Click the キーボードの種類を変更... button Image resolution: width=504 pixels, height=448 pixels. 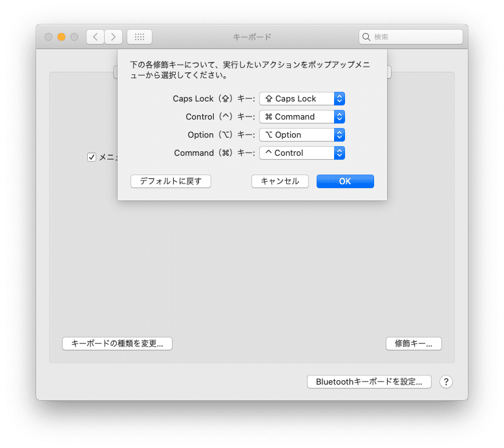click(118, 343)
